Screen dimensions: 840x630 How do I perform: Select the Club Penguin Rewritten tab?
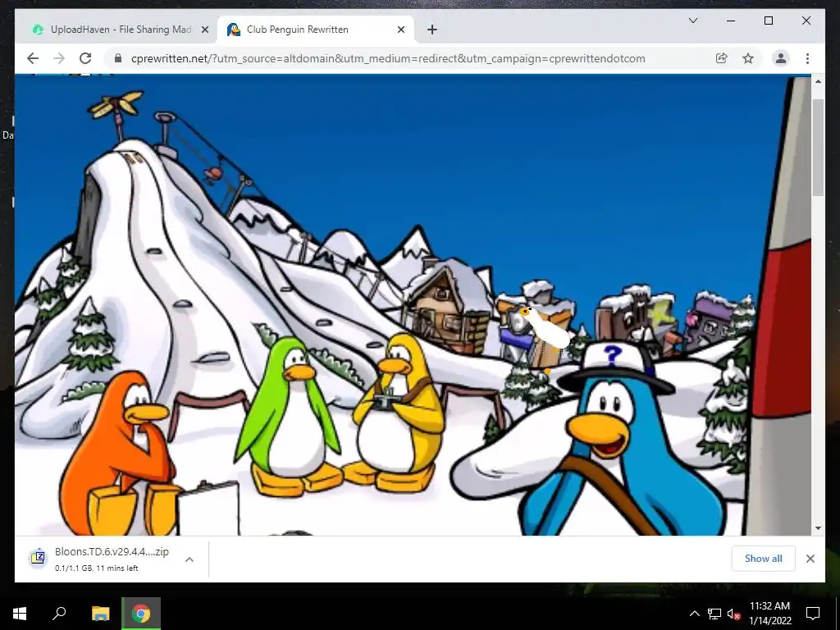click(316, 30)
